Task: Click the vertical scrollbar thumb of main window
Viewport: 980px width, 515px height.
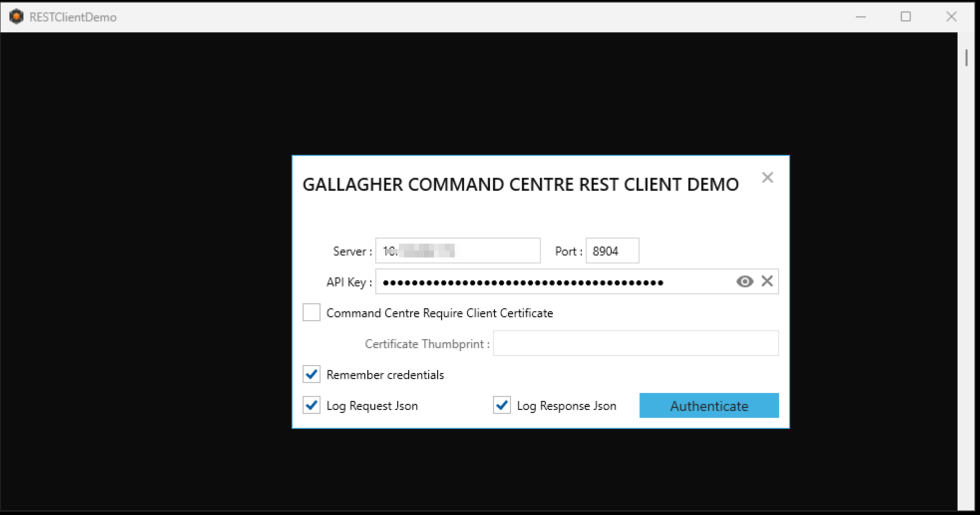Action: [967, 58]
